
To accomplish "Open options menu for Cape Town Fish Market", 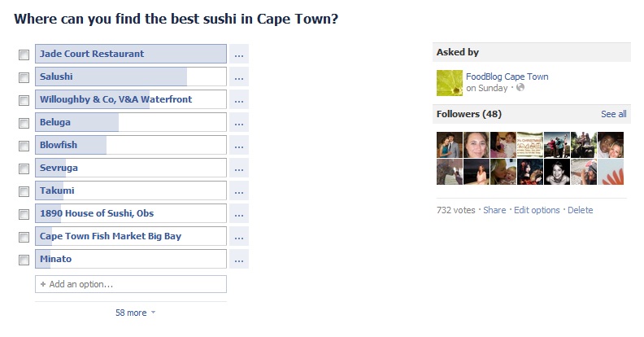I will pyautogui.click(x=238, y=237).
